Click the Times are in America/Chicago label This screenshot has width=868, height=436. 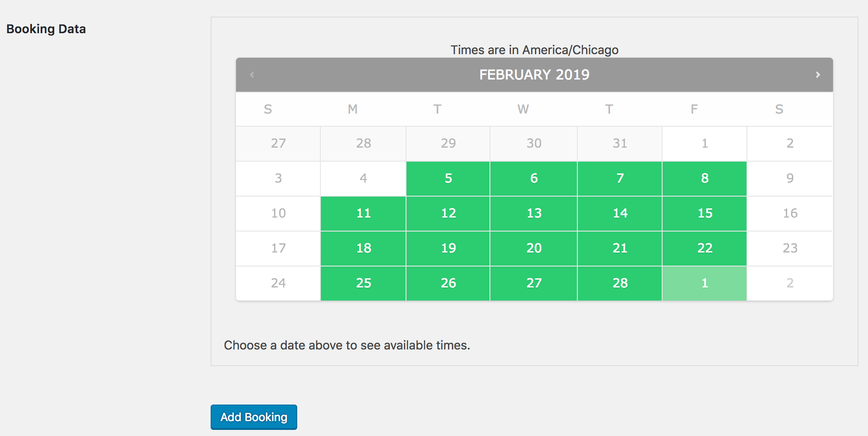[534, 50]
